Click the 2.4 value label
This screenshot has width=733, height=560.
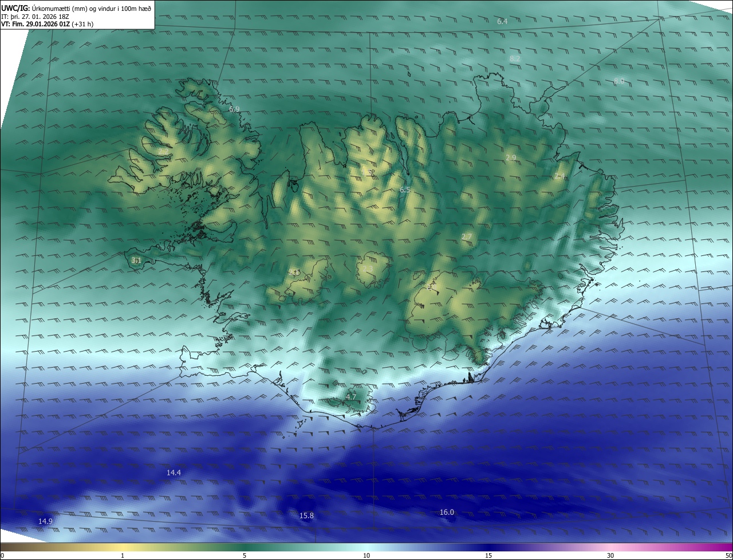(x=559, y=176)
